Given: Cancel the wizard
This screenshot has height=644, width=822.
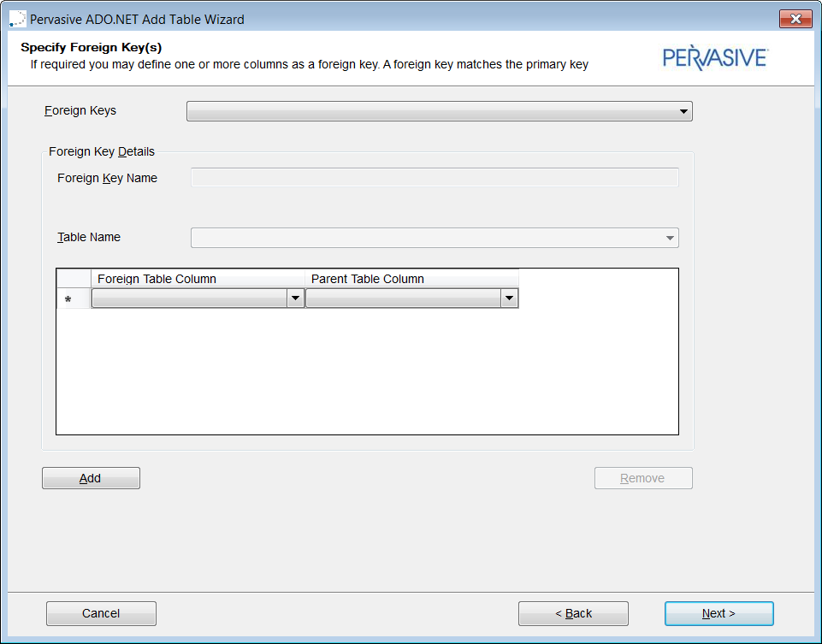Looking at the screenshot, I should (101, 613).
